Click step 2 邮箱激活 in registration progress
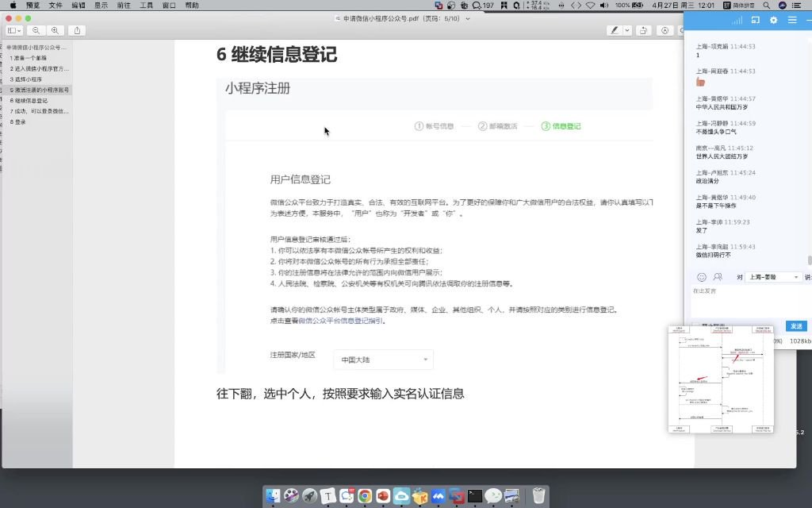812x508 pixels. coord(498,126)
